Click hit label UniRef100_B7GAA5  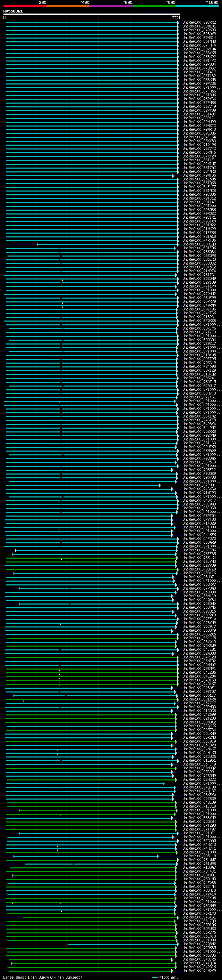pos(199,841)
